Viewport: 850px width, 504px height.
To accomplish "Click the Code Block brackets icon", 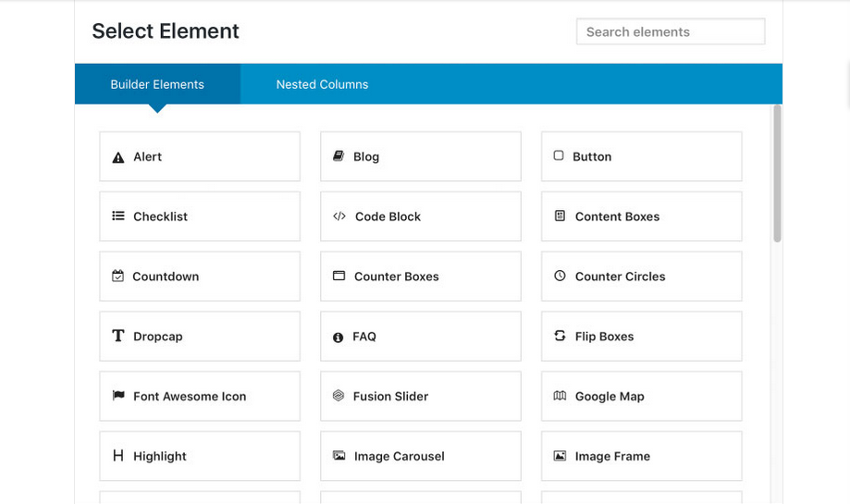I will click(339, 216).
